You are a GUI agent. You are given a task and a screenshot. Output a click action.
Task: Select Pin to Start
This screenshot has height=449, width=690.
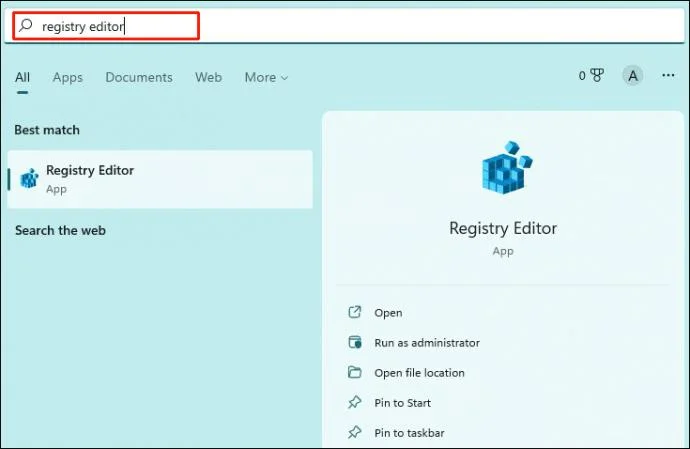coord(402,403)
